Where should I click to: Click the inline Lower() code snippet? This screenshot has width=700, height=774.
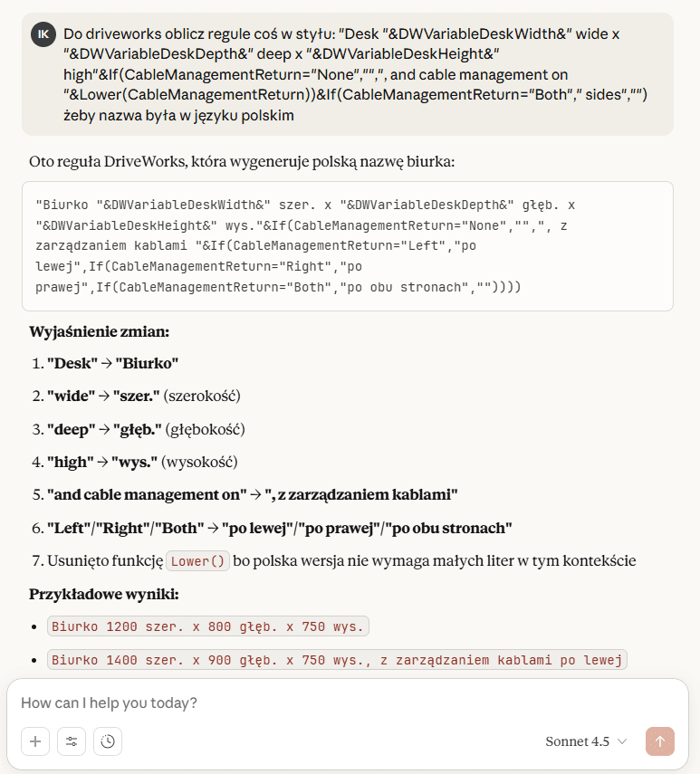(x=197, y=561)
